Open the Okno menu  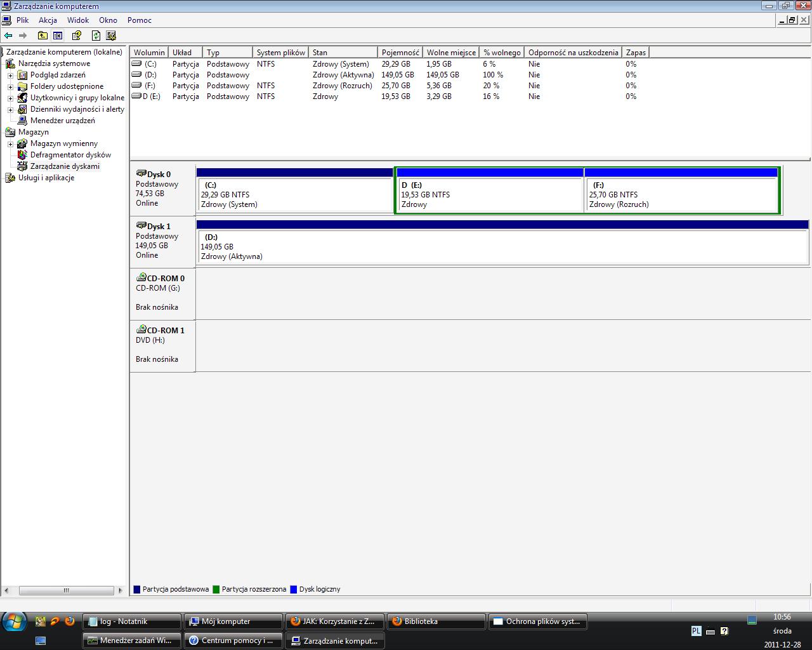pos(108,20)
